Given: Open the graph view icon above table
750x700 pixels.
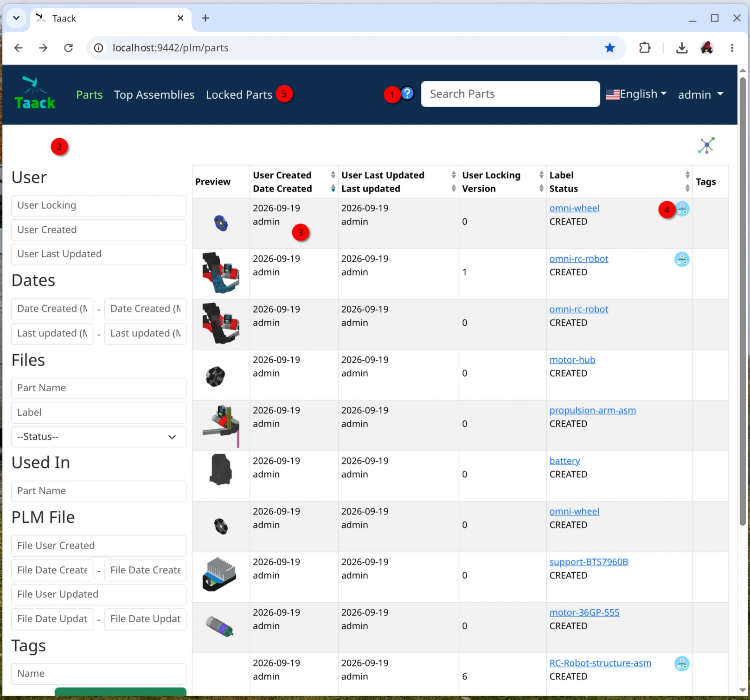Looking at the screenshot, I should [706, 146].
